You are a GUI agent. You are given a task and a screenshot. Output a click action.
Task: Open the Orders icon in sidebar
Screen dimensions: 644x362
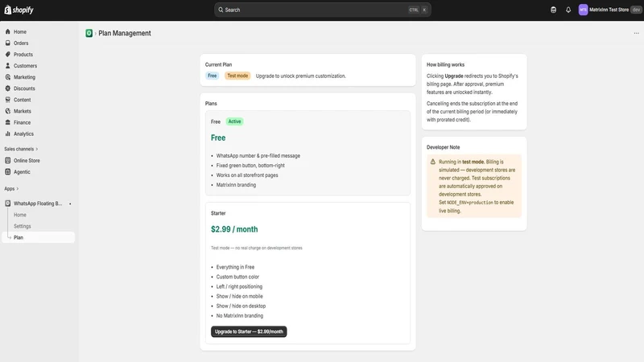8,43
